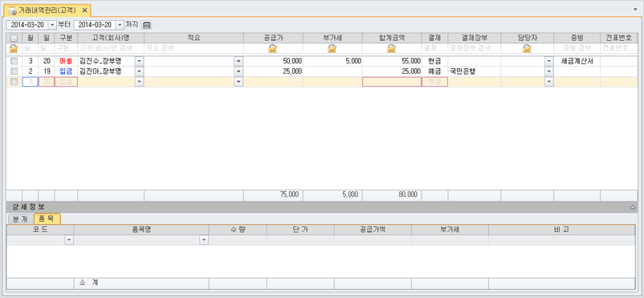Click the 고객(회사)명 column header
Viewport: 644px width, 298px height.
coord(111,38)
